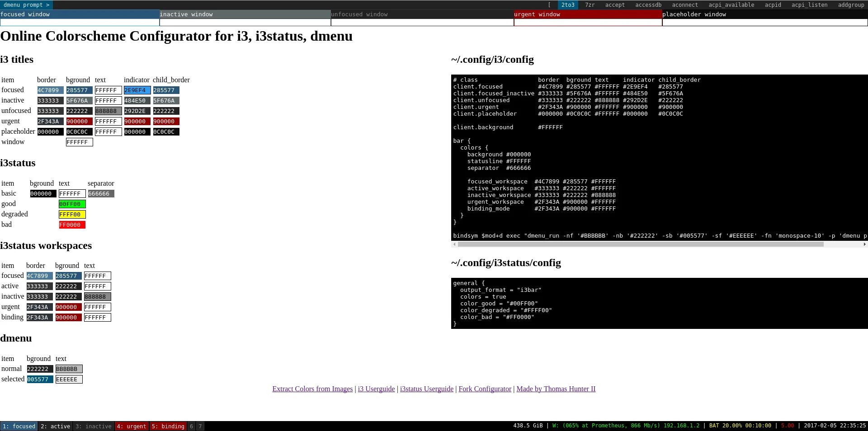Click the W: Prometheus wifi status entry
This screenshot has height=431, width=868.
tap(626, 426)
